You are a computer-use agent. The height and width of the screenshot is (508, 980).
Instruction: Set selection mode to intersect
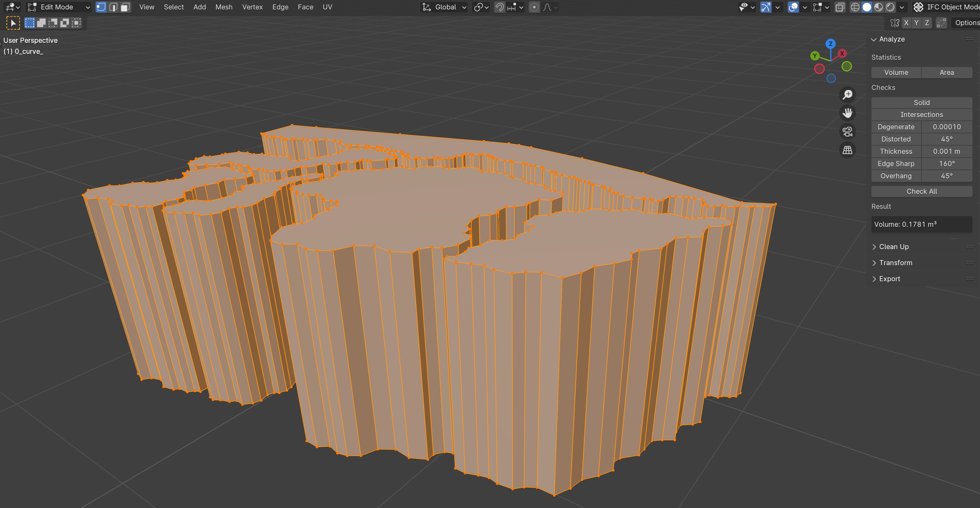[76, 23]
